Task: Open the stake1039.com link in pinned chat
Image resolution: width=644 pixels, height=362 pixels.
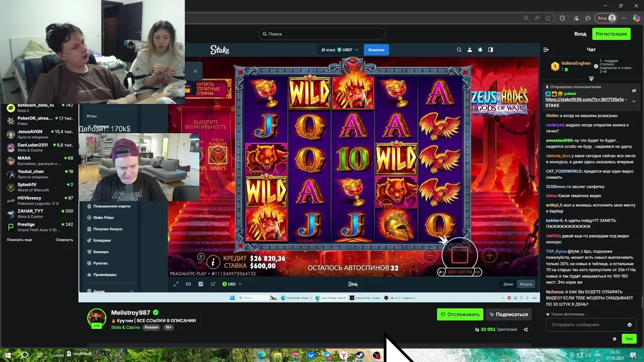Action: click(x=586, y=100)
